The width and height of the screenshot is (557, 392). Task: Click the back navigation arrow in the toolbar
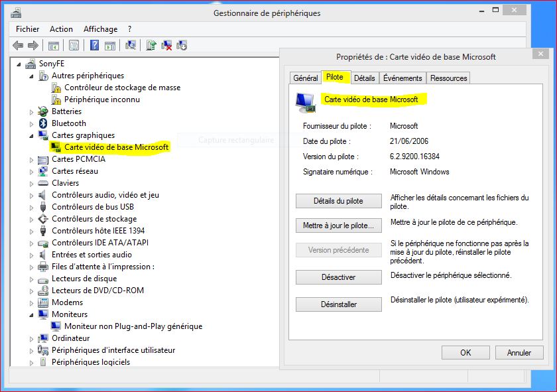pyautogui.click(x=19, y=45)
